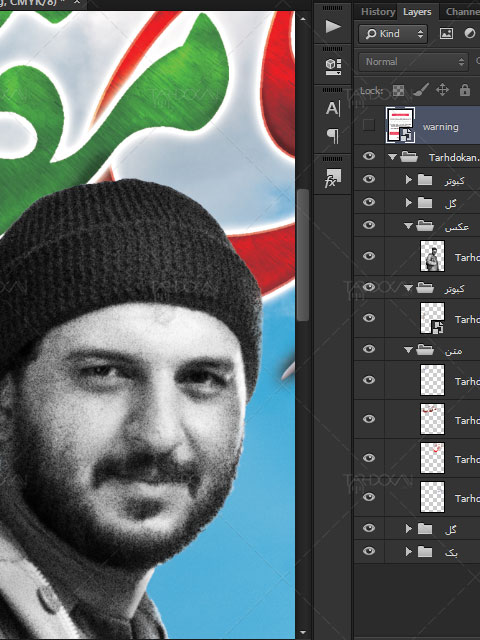Open the Actions panel play icon
480x640 pixels.
click(x=333, y=27)
